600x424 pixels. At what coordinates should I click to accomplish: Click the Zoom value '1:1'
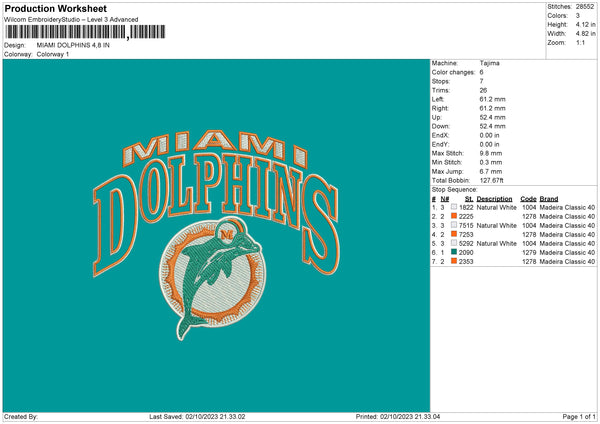(580, 42)
